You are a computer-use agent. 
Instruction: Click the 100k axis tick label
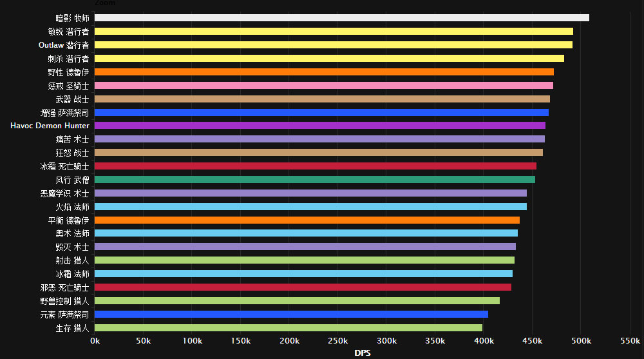192,341
